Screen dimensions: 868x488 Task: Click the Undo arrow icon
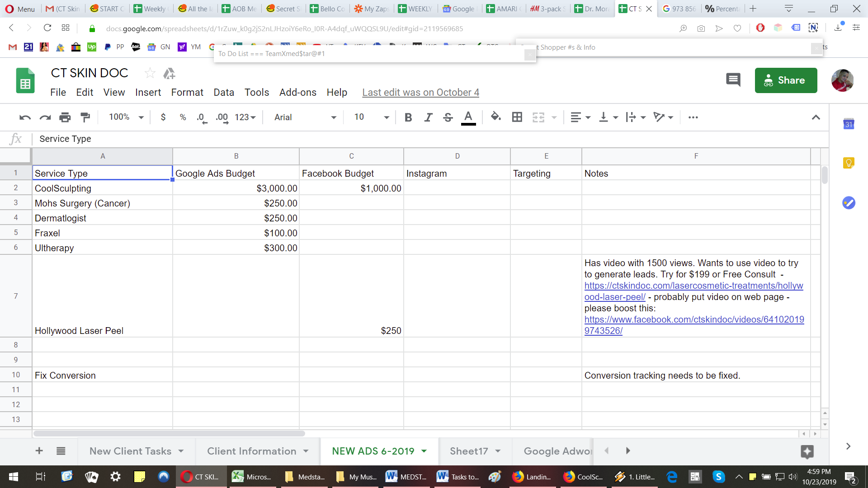tap(25, 117)
